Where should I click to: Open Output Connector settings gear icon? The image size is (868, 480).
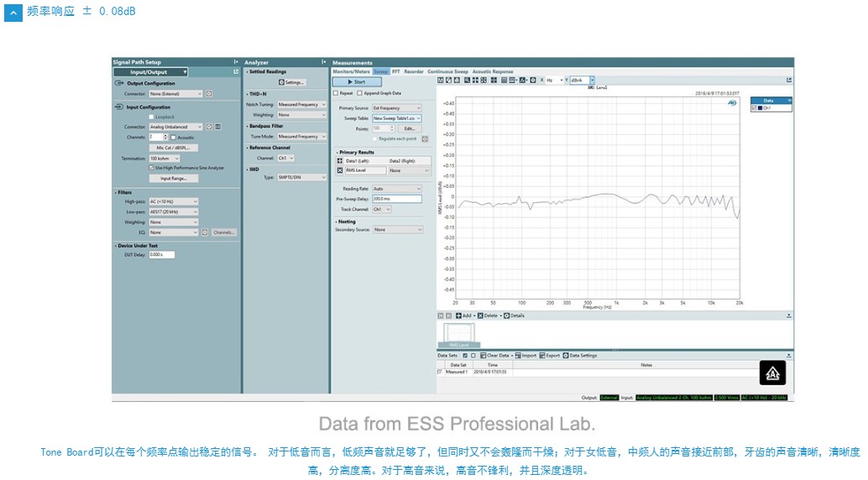click(209, 93)
